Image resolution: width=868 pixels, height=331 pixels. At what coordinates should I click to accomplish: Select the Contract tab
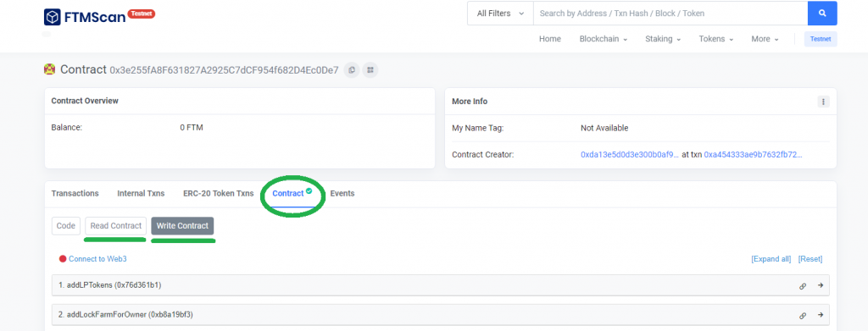[292, 193]
